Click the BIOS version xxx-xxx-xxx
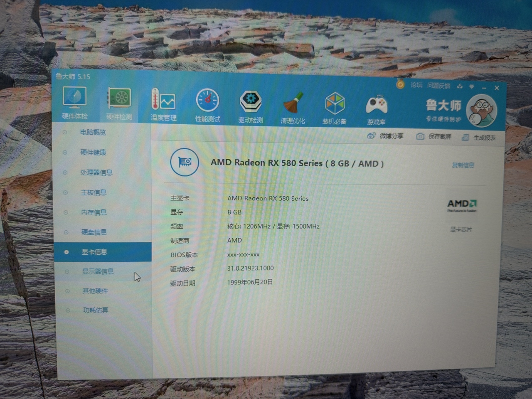 click(x=243, y=254)
